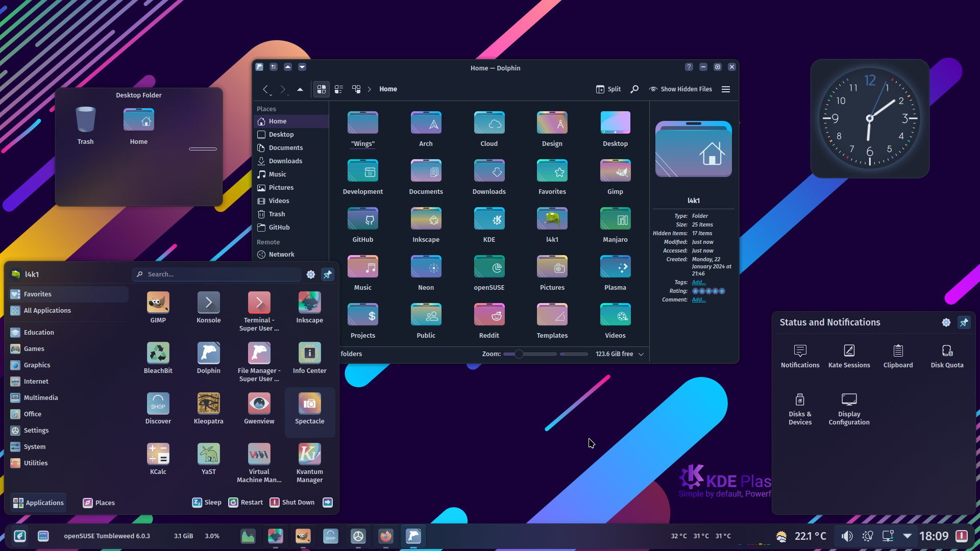Open Disks & Devices tray item
The width and height of the screenshot is (980, 551).
pyautogui.click(x=800, y=409)
